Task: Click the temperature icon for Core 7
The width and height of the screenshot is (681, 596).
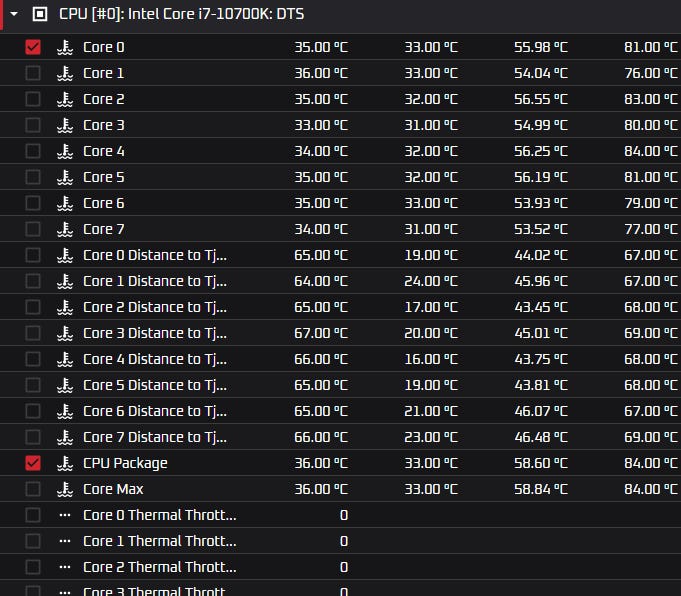Action: 65,229
